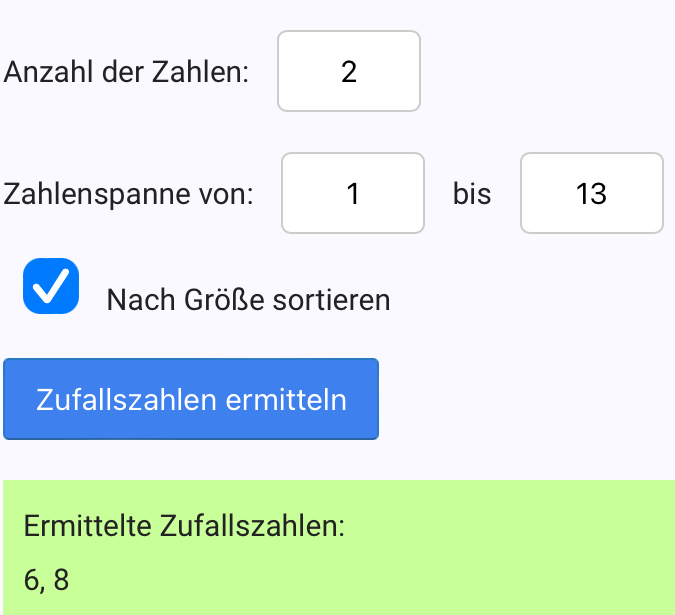Click the range end field after "bis"

pyautogui.click(x=592, y=194)
